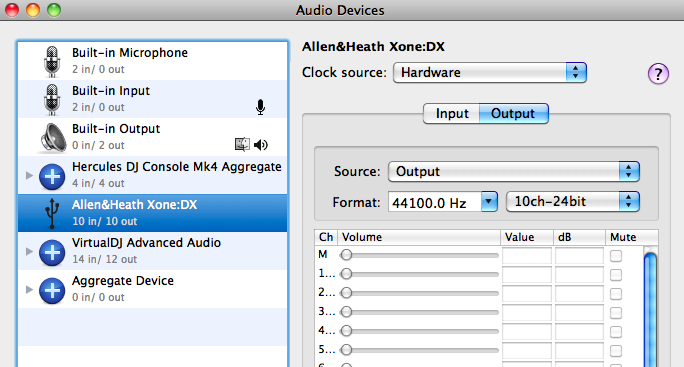684x367 pixels.
Task: Mute the master channel M checkbox
Action: [616, 256]
